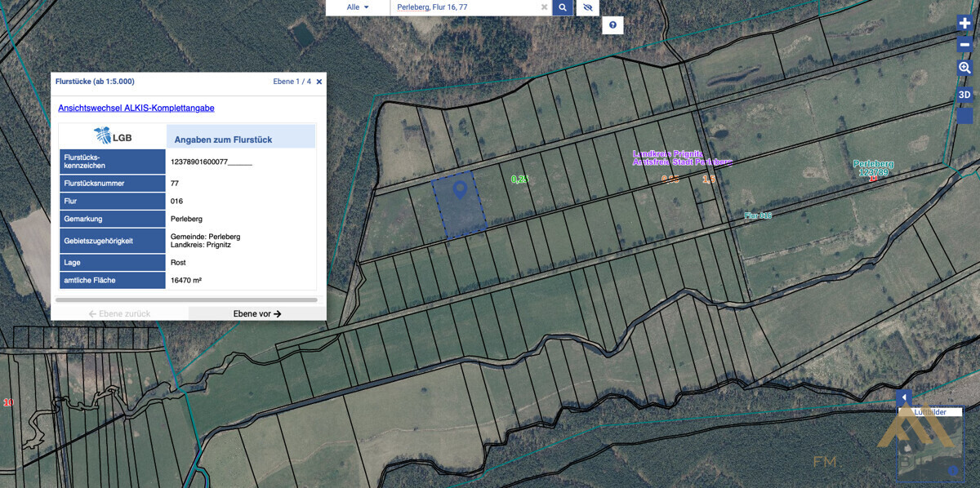Open the 'Alle' search category dropdown

pyautogui.click(x=358, y=7)
